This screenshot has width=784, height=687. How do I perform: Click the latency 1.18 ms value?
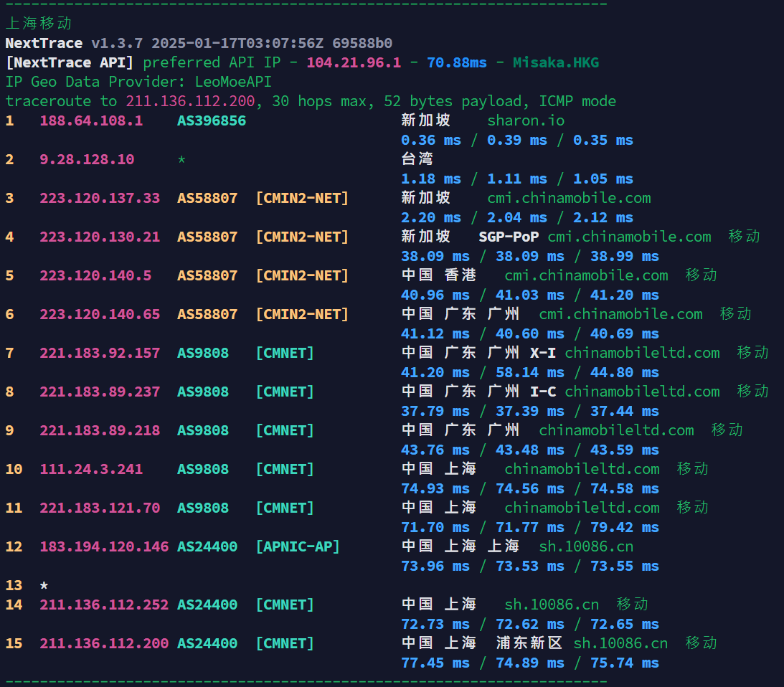click(x=431, y=179)
